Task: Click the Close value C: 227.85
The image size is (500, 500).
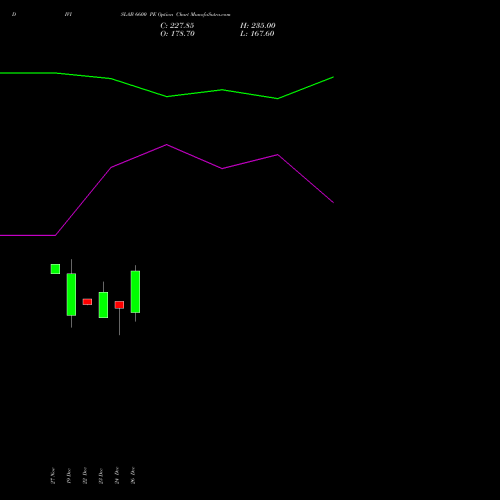Action: tap(177, 26)
